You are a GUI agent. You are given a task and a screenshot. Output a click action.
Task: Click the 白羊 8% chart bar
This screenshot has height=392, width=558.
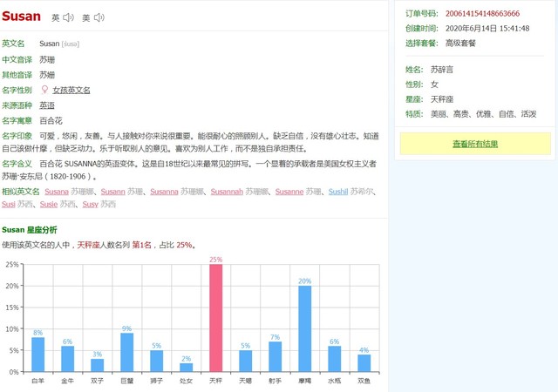tap(37, 354)
